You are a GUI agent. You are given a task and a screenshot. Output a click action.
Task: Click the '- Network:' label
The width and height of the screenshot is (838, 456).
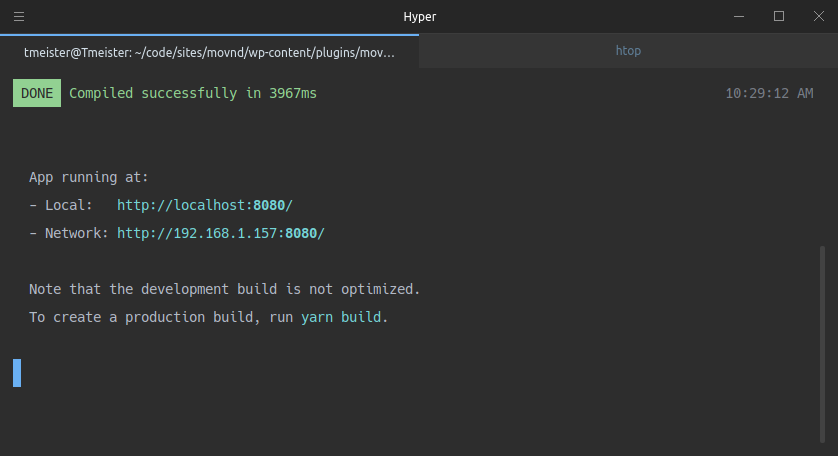[x=68, y=234]
